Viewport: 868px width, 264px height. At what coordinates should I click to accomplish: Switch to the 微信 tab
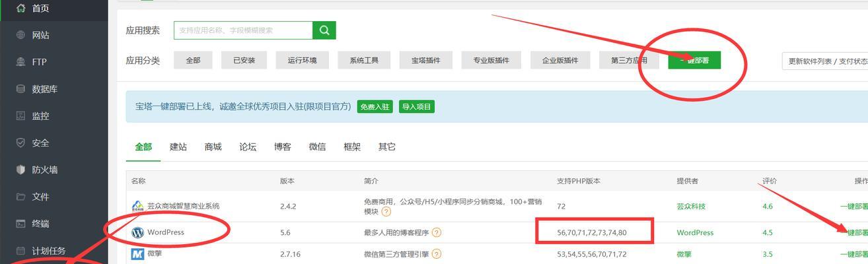pyautogui.click(x=317, y=147)
